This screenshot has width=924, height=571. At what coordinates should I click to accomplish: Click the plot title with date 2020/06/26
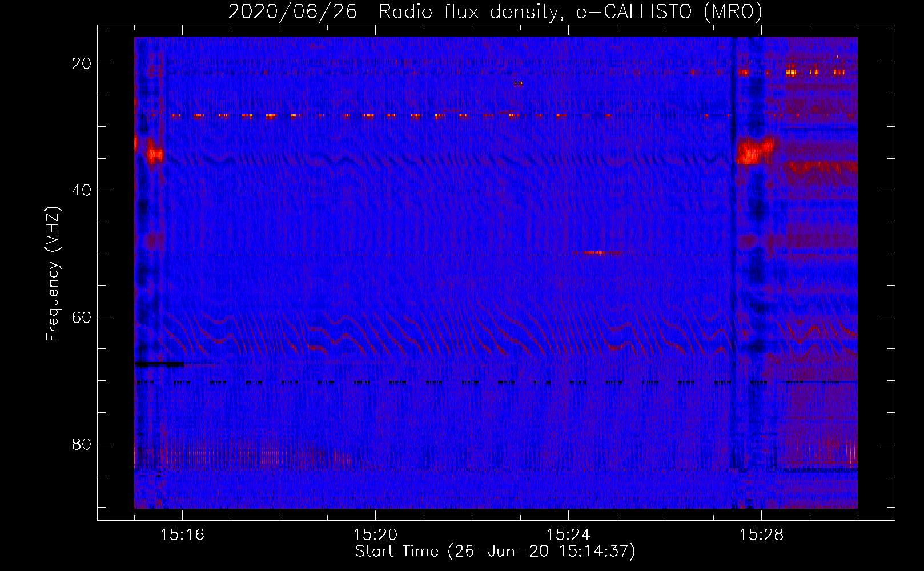495,12
